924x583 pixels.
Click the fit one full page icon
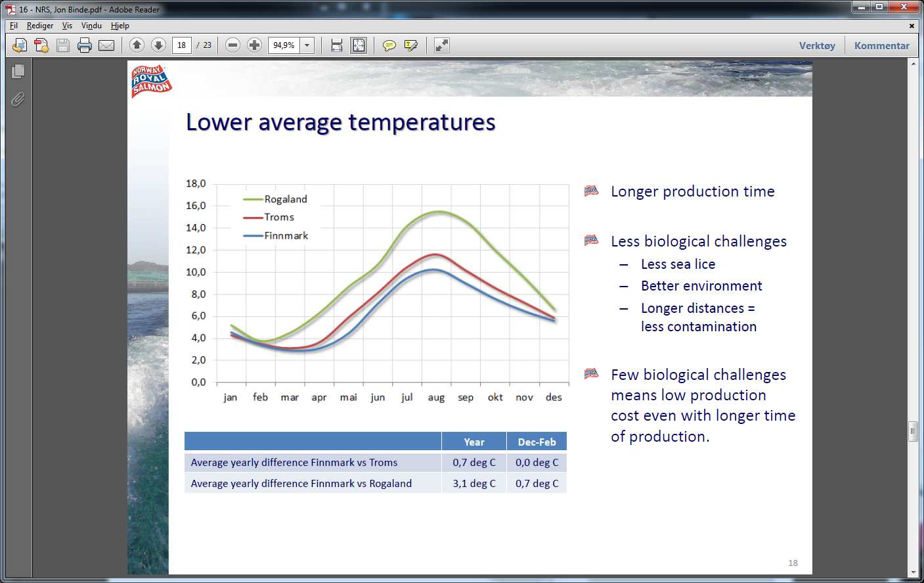pyautogui.click(x=359, y=45)
